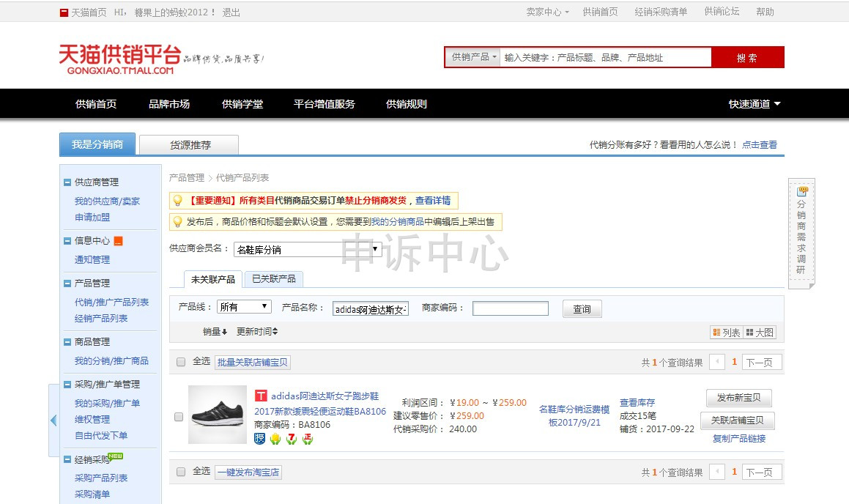The width and height of the screenshot is (849, 504).
Task: Click the 查询 query button
Action: (582, 308)
